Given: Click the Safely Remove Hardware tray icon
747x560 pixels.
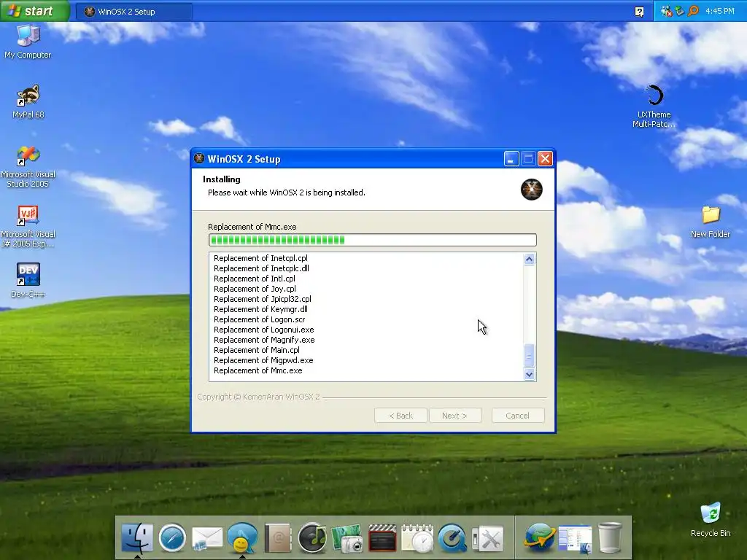Looking at the screenshot, I should [680, 11].
